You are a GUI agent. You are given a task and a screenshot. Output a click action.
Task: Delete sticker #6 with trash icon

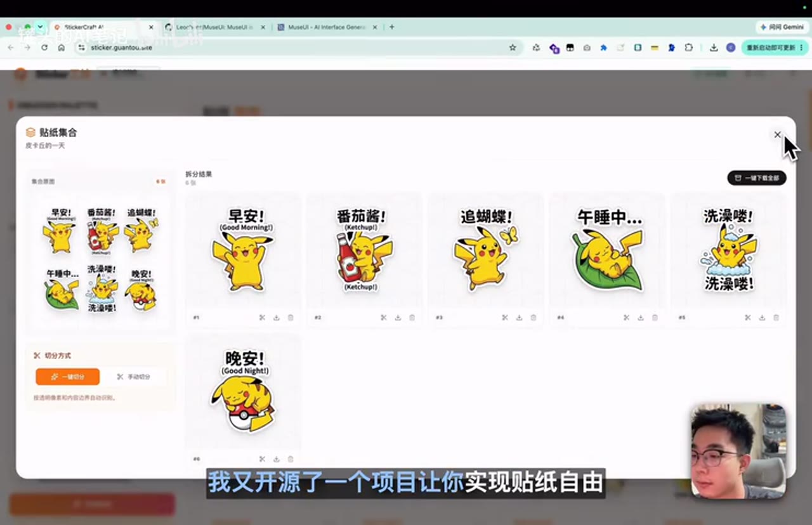point(291,459)
